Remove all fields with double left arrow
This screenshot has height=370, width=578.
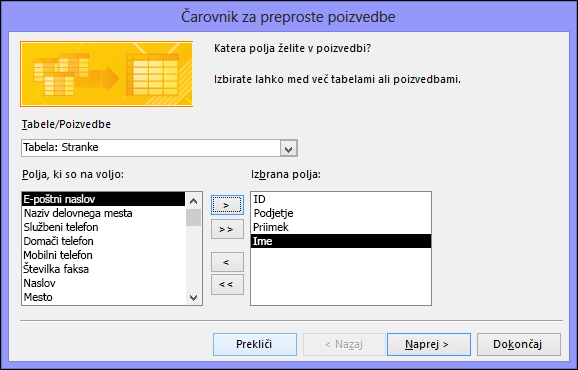[x=227, y=285]
